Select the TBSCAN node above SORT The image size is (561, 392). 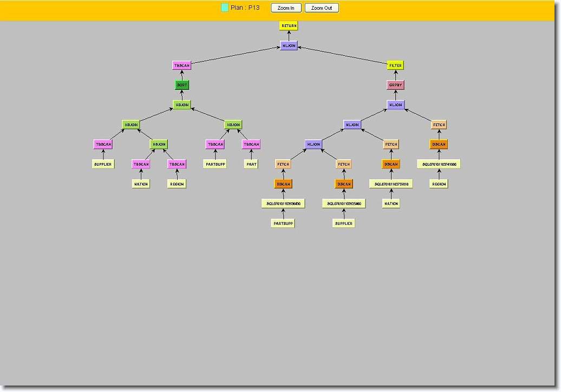tap(182, 65)
